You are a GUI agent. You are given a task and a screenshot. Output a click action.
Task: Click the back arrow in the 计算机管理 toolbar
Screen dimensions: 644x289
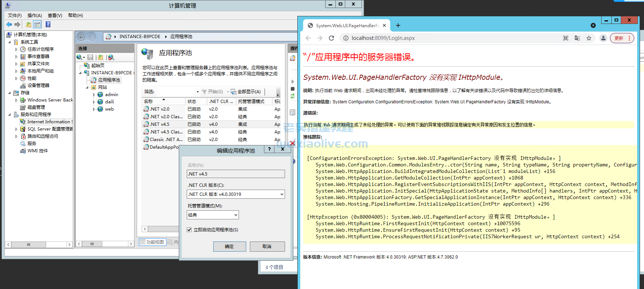[x=9, y=24]
